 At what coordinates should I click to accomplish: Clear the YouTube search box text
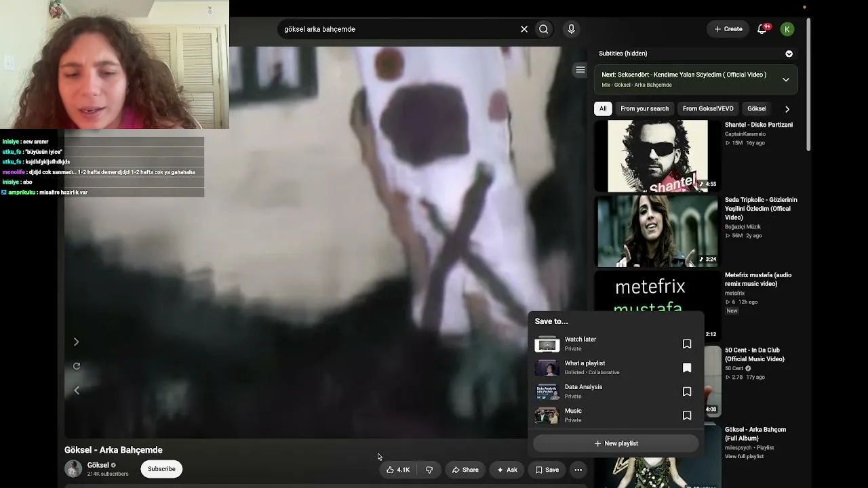point(524,29)
